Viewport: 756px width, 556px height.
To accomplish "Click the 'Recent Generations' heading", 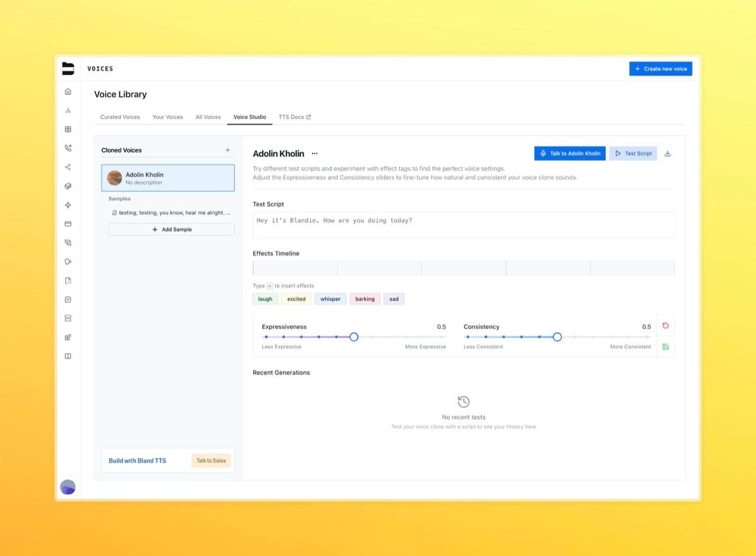I will (x=281, y=373).
